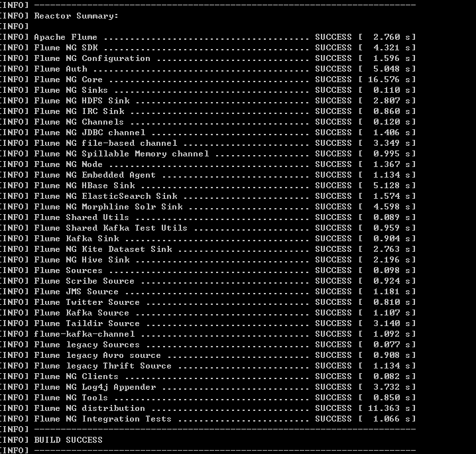Click 'Flume NG Core' module name

pyautogui.click(x=68, y=80)
